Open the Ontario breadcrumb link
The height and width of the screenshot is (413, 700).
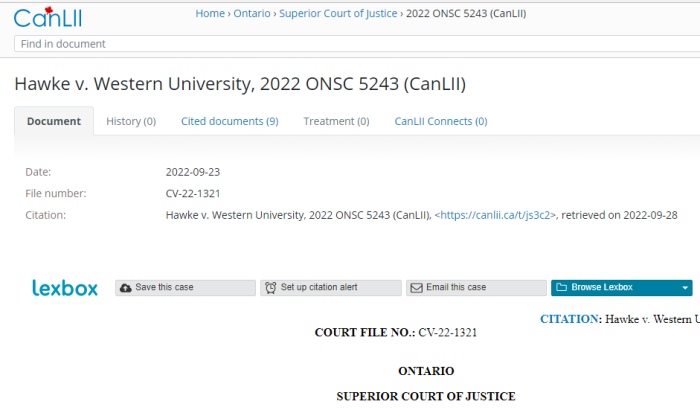click(252, 13)
